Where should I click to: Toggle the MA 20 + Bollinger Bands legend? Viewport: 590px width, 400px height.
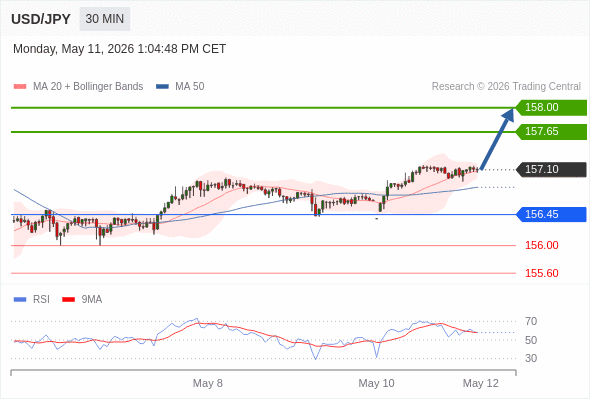(x=78, y=87)
